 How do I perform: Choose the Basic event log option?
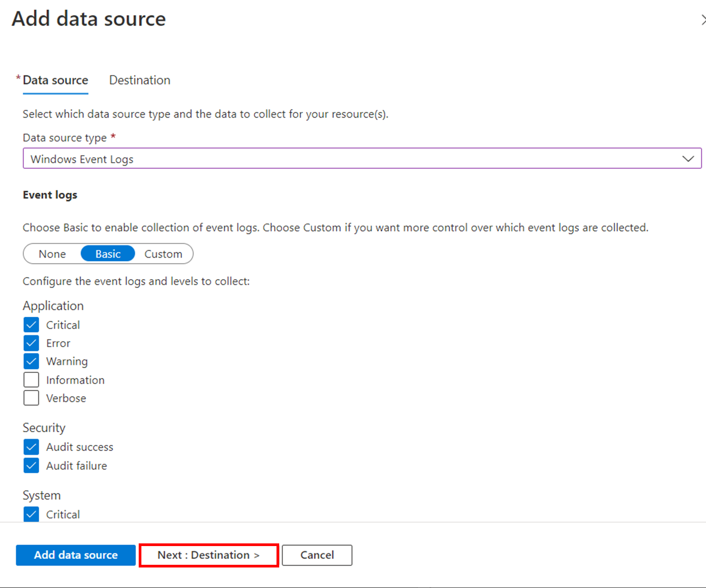click(x=108, y=254)
